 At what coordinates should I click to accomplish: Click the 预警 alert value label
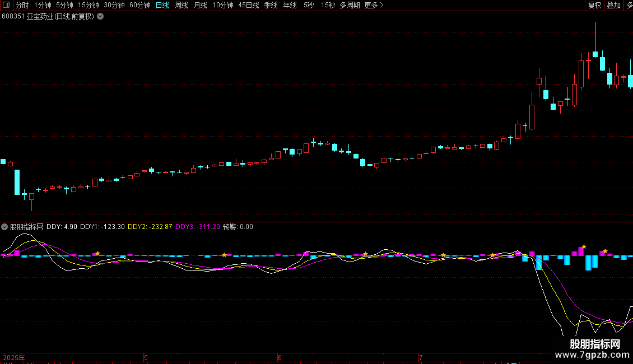pyautogui.click(x=238, y=227)
